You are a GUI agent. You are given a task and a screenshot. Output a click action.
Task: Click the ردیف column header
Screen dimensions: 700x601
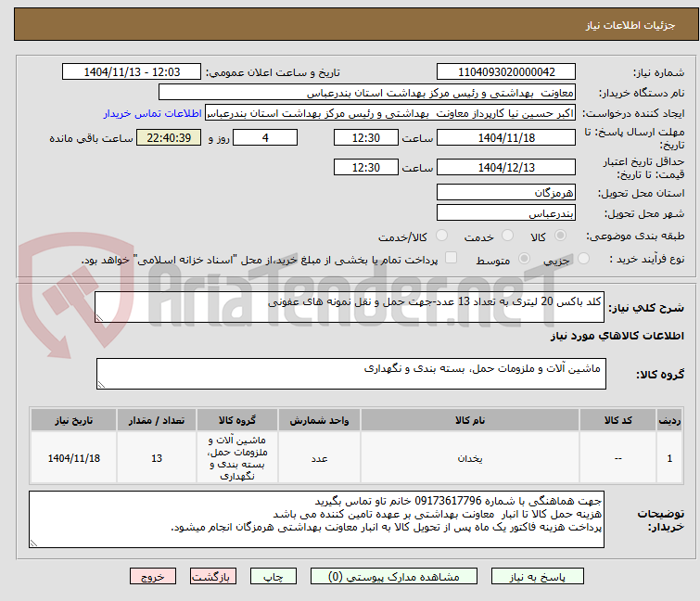click(669, 420)
